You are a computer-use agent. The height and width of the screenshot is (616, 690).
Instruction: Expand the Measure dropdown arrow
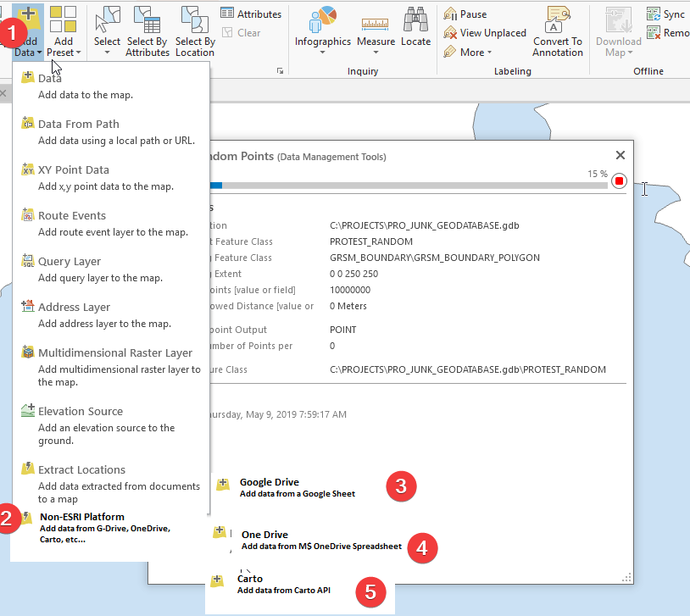coord(376,53)
